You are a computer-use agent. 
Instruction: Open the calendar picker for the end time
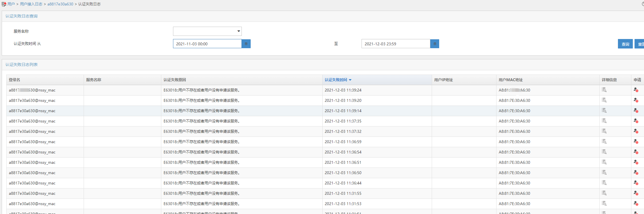(435, 44)
